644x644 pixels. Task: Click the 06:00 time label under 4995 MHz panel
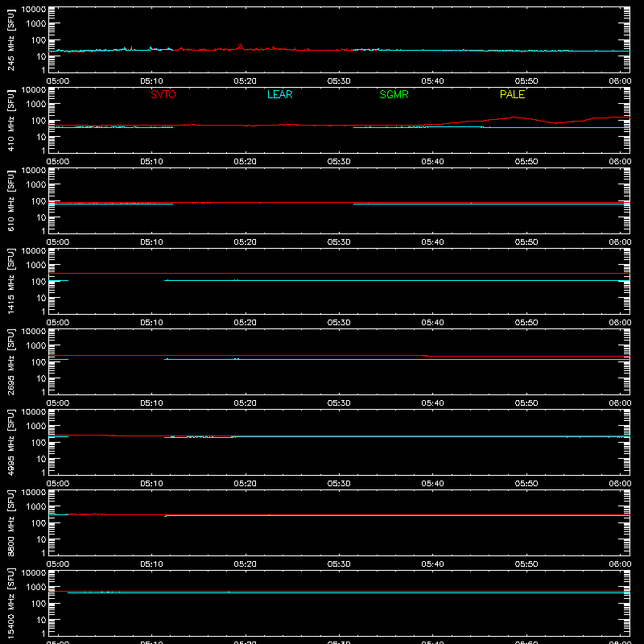click(x=620, y=484)
